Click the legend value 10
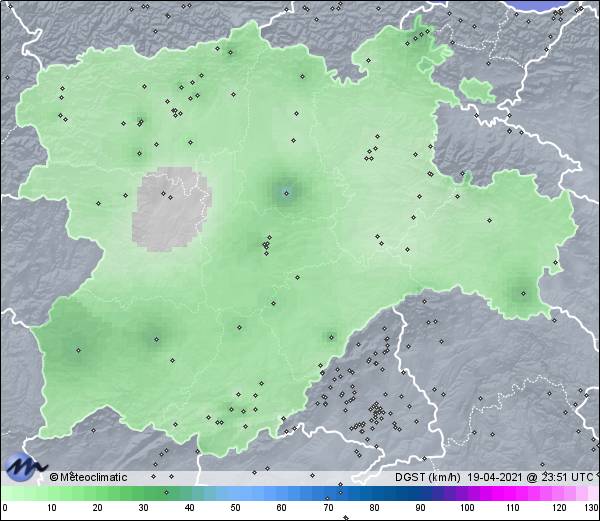The width and height of the screenshot is (600, 521). click(x=52, y=508)
